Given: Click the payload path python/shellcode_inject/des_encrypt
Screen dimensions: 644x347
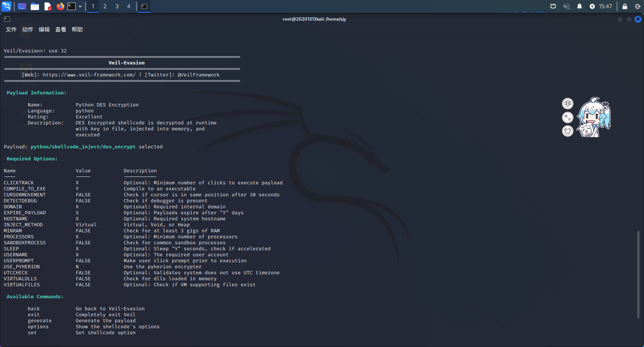Looking at the screenshot, I should 83,147.
